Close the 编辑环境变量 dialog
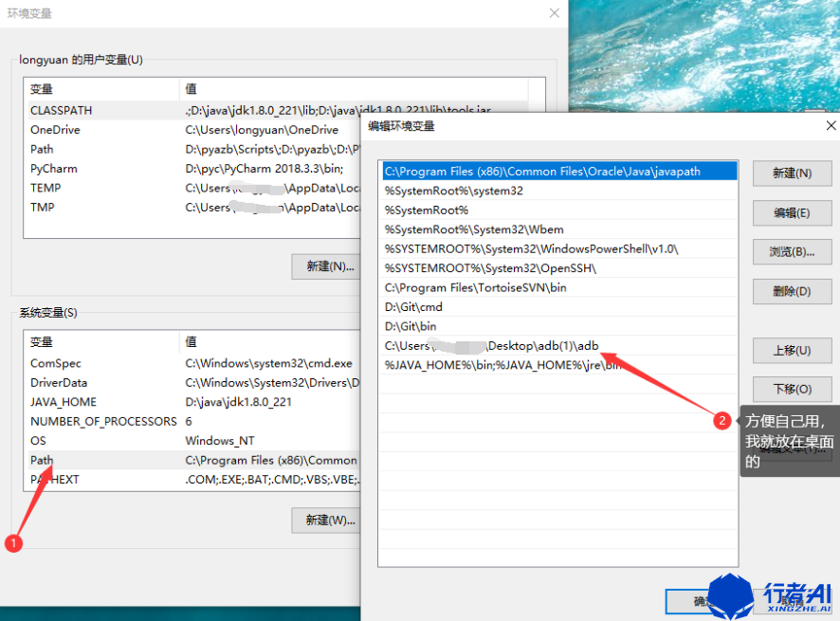The height and width of the screenshot is (621, 840). point(831,125)
